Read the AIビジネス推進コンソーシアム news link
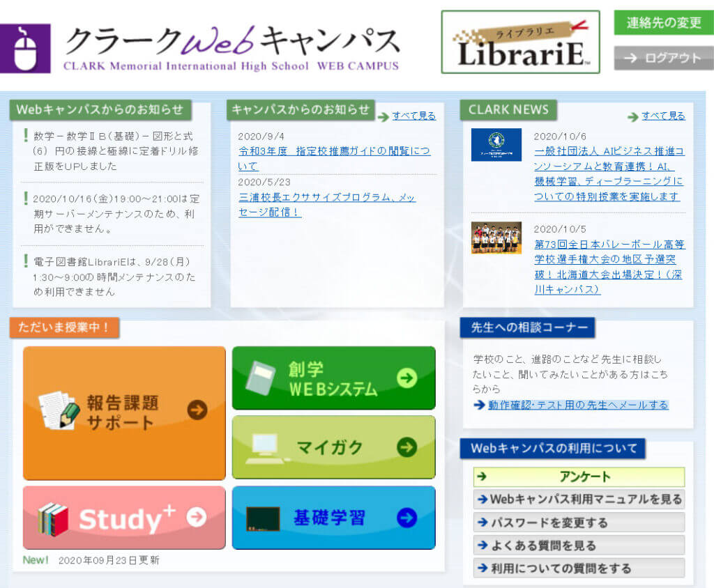714x588 pixels. pyautogui.click(x=609, y=173)
